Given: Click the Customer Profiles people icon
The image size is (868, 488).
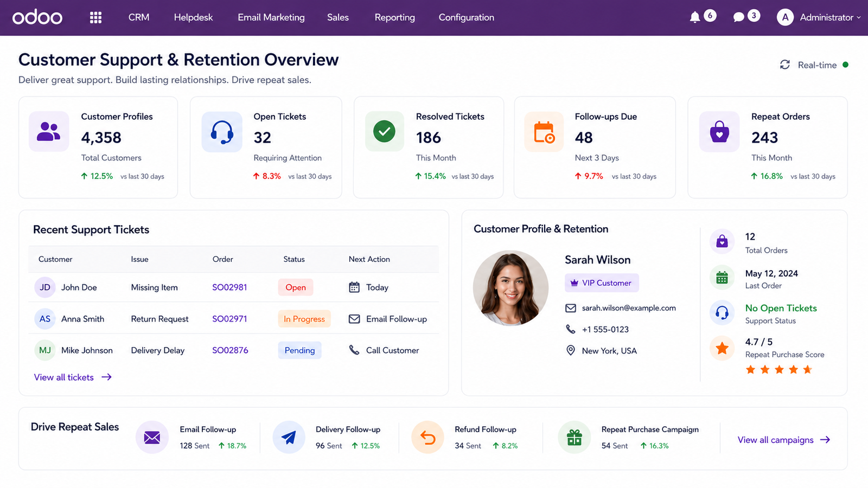Looking at the screenshot, I should click(x=49, y=131).
